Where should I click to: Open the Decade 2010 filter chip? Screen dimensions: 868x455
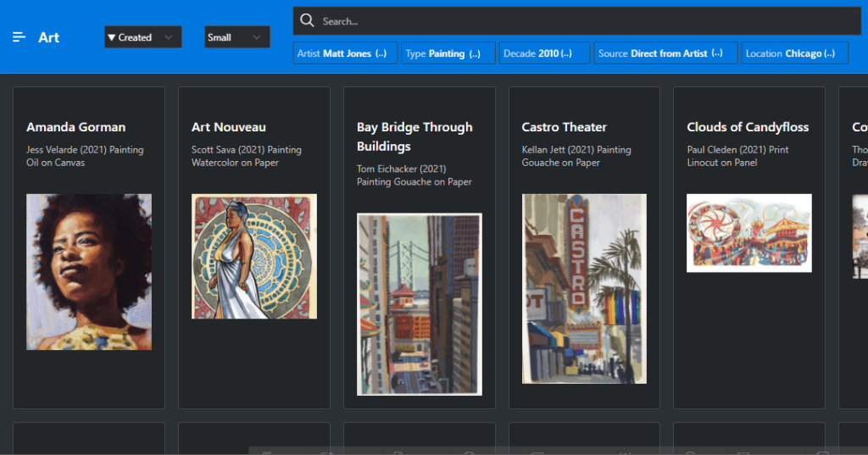pos(544,53)
